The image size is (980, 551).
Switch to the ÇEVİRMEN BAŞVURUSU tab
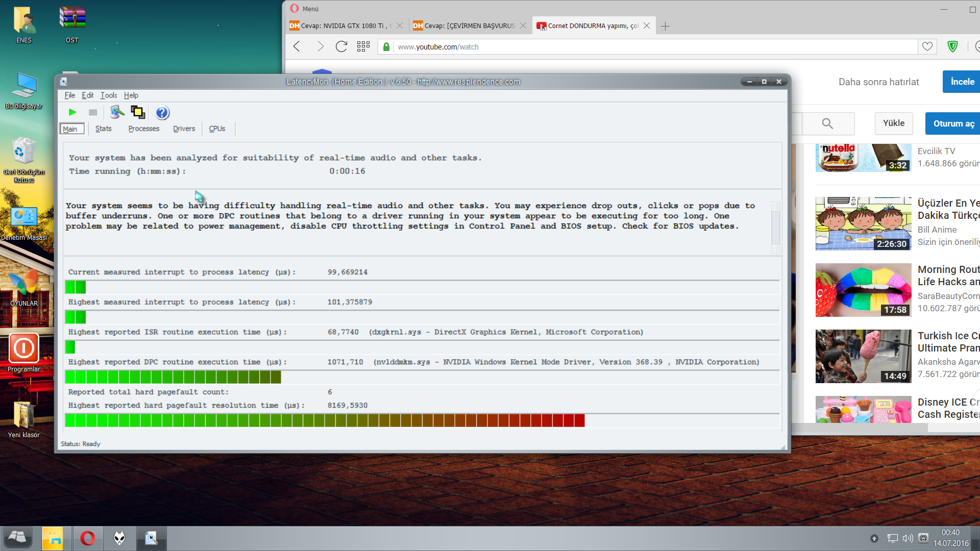click(470, 26)
